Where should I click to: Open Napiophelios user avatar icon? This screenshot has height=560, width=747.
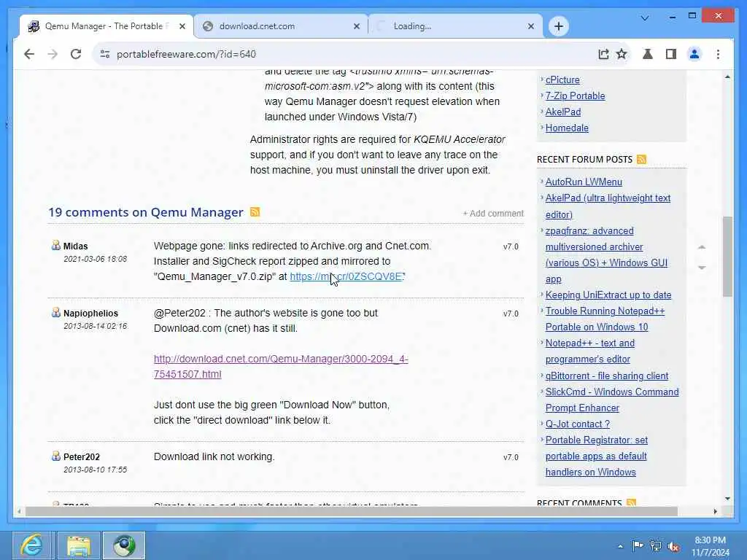point(55,312)
